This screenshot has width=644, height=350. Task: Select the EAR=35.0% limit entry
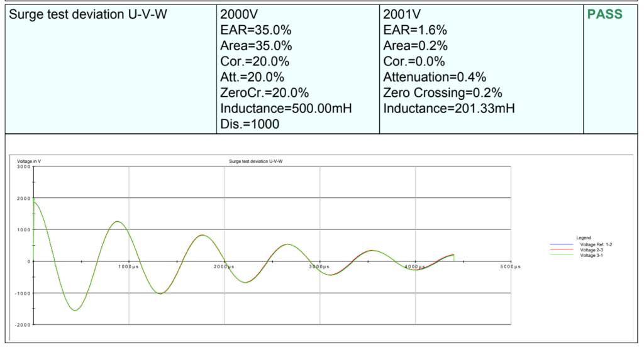coord(255,30)
